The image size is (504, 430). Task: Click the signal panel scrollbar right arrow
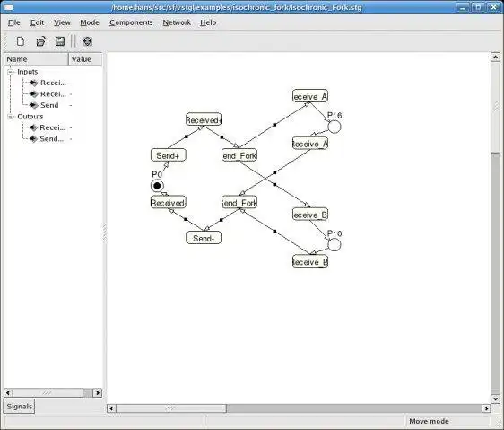click(x=98, y=392)
